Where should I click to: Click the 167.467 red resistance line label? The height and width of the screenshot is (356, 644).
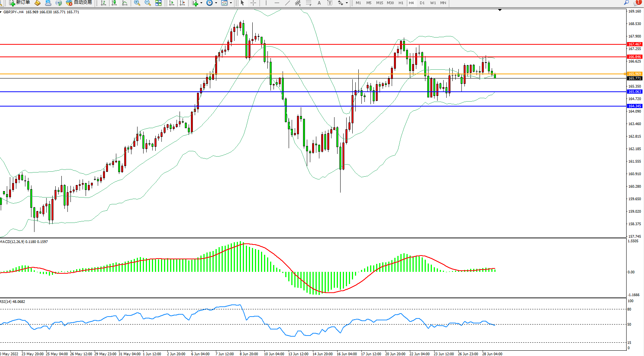coord(635,44)
